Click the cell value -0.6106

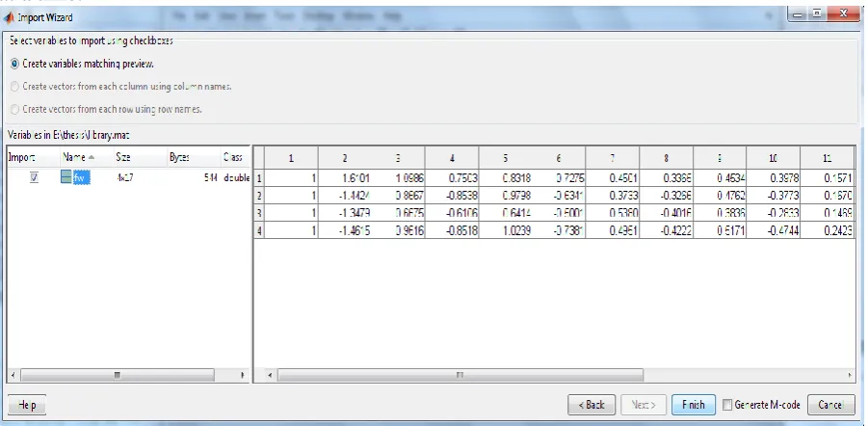tap(452, 212)
